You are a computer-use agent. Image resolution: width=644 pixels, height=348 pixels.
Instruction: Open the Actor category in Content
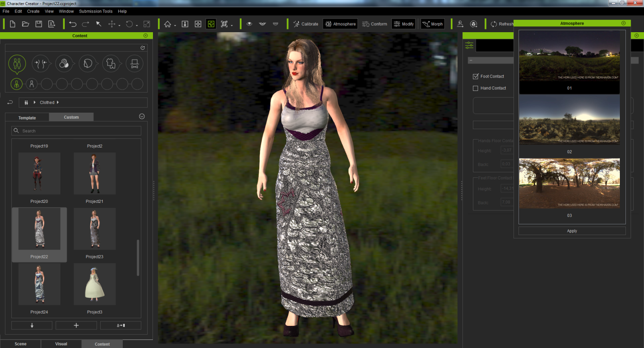(17, 64)
